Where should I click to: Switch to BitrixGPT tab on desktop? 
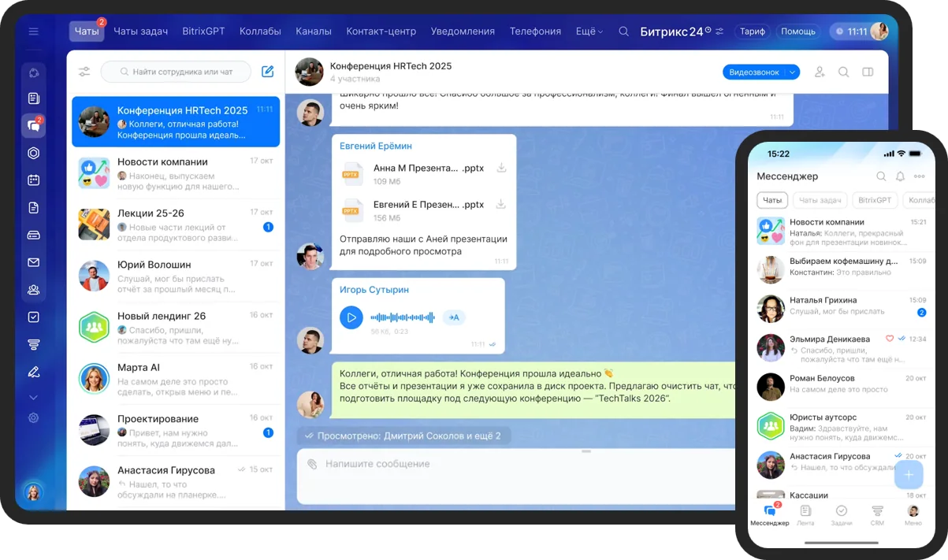pos(203,32)
